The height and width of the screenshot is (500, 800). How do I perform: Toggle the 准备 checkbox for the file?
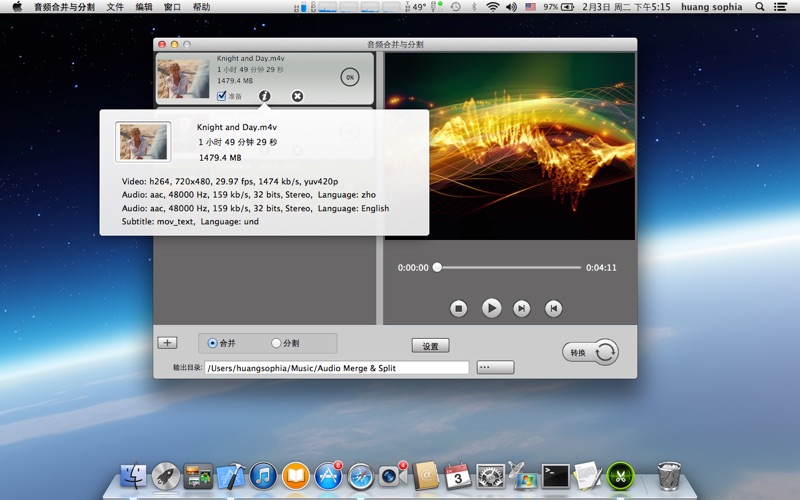[222, 96]
